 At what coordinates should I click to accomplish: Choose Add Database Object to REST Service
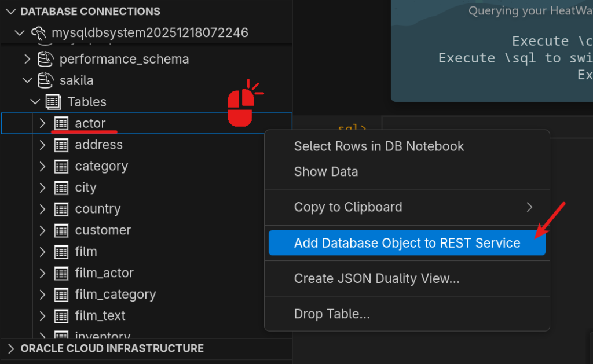pos(407,243)
